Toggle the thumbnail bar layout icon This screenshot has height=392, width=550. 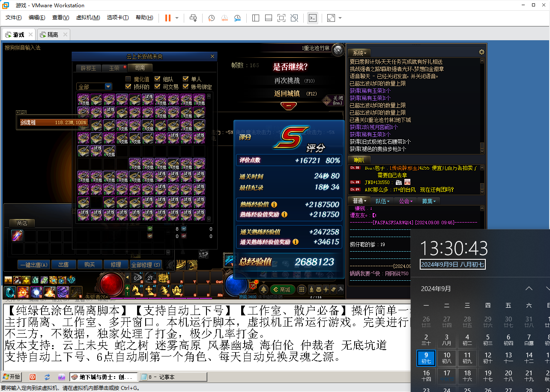tap(269, 18)
